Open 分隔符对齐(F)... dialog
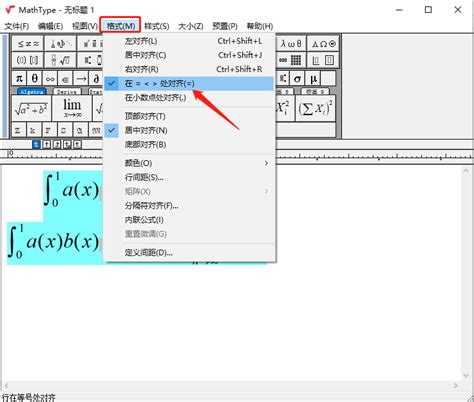Viewport: 474px width, 402px height. click(x=189, y=206)
